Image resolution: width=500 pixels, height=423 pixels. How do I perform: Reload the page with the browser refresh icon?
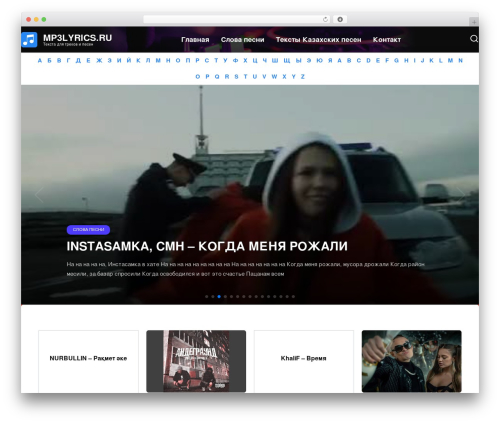click(x=325, y=19)
